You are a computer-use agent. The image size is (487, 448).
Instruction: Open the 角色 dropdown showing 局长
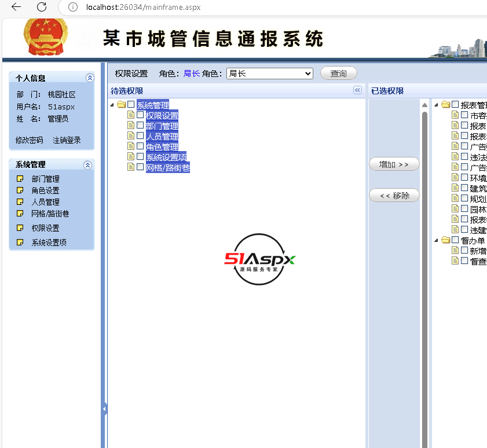coord(269,74)
